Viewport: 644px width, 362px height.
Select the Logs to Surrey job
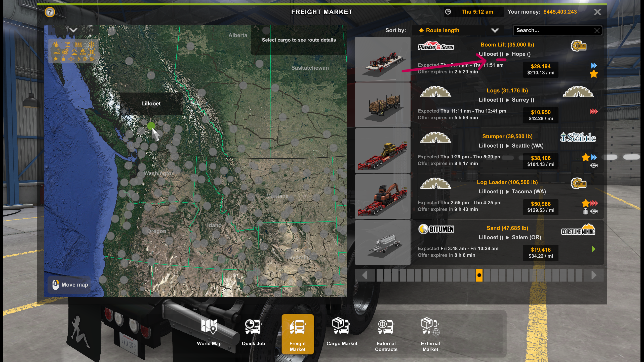(507, 105)
